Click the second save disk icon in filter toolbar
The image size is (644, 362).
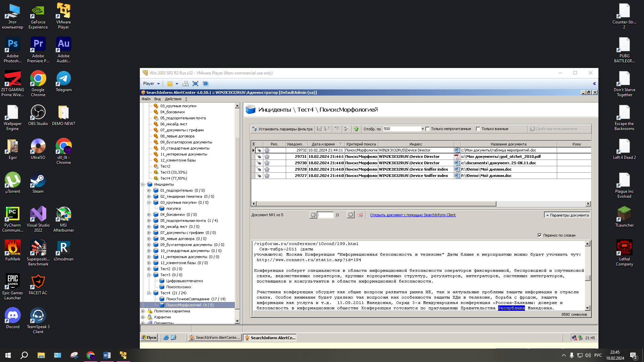click(x=327, y=129)
